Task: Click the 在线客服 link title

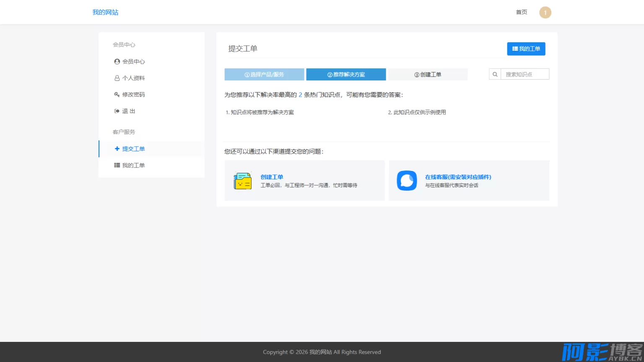Action: point(458,177)
